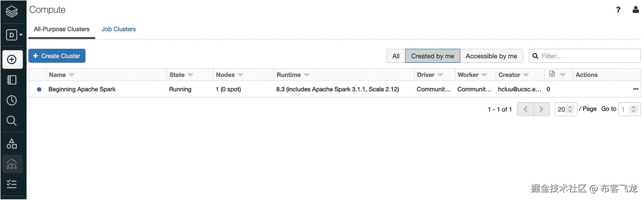Open the Beginning Apache Spark cluster
The width and height of the screenshot is (644, 200).
82,89
